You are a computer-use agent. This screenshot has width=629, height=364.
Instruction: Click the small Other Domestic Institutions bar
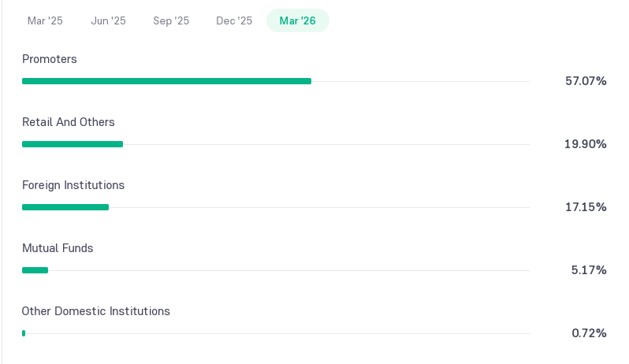24,333
